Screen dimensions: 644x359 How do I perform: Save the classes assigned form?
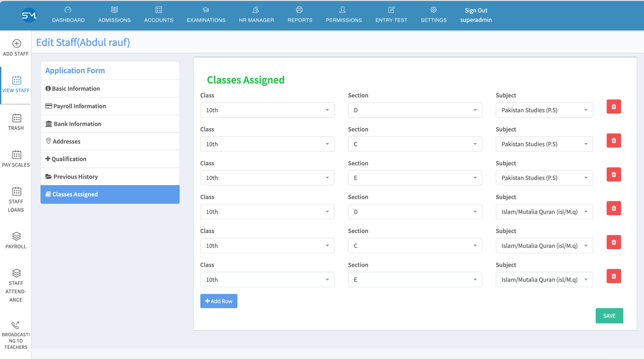609,316
